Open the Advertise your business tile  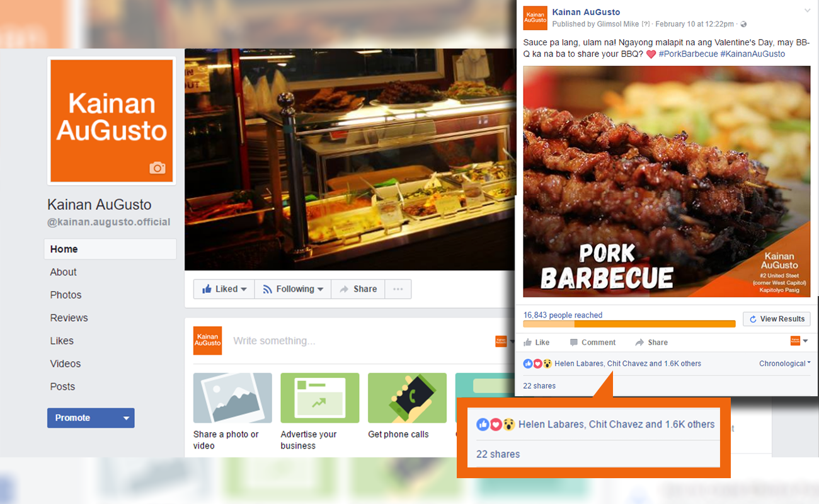point(319,412)
